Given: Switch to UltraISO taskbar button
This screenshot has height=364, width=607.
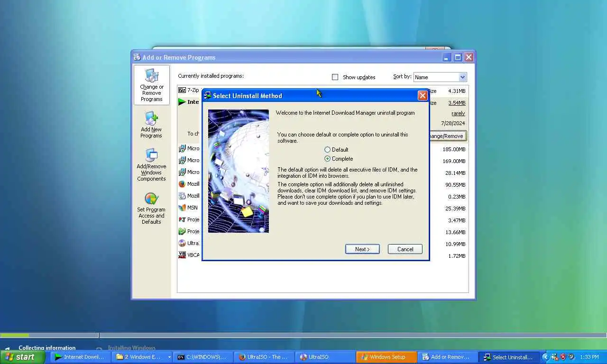Looking at the screenshot, I should tap(324, 357).
